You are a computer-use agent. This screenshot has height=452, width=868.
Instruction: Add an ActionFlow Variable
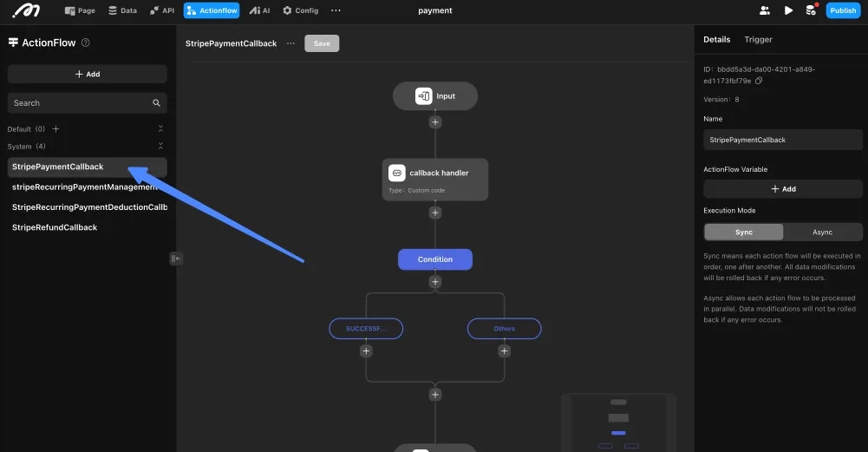tap(783, 189)
